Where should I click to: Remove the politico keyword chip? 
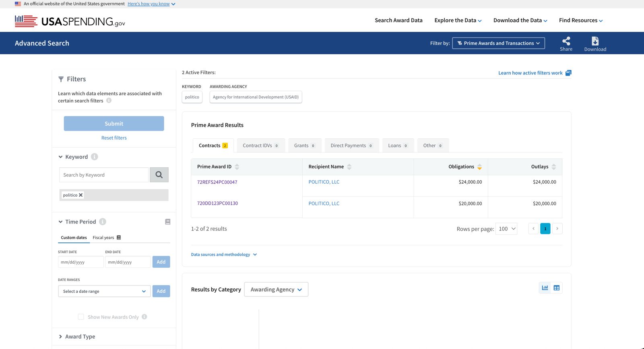(80, 195)
